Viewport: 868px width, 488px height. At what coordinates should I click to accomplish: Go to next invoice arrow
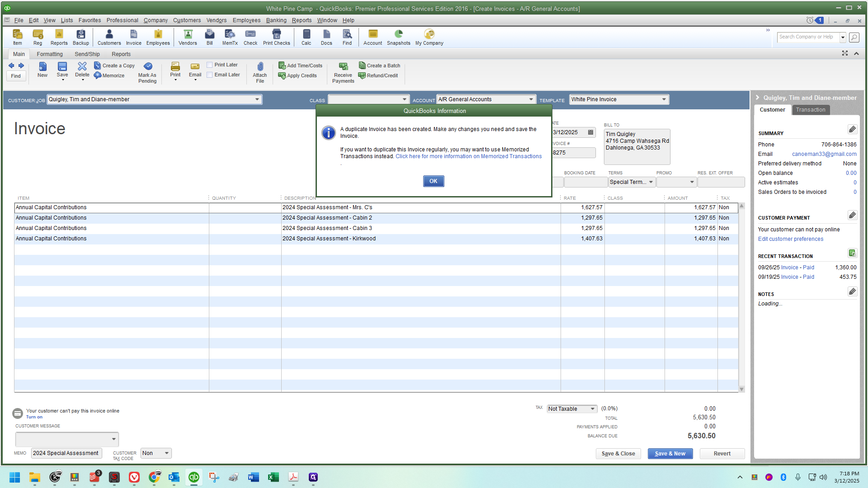coord(21,66)
